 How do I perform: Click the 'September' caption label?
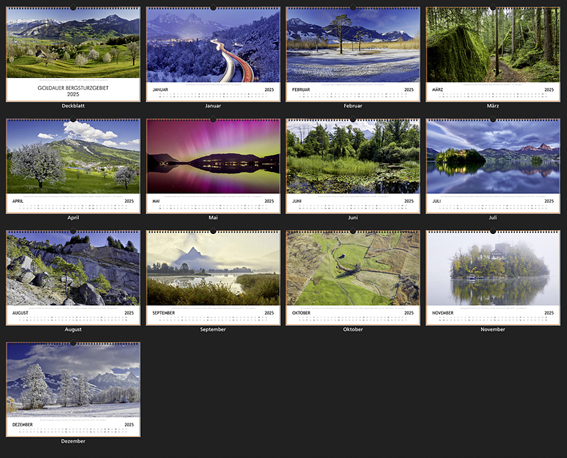(x=213, y=329)
